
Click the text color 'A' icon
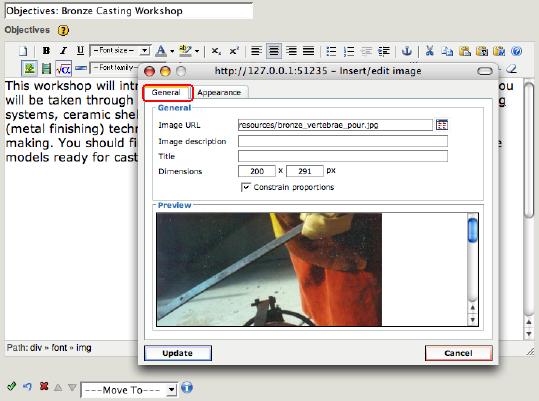(x=161, y=51)
